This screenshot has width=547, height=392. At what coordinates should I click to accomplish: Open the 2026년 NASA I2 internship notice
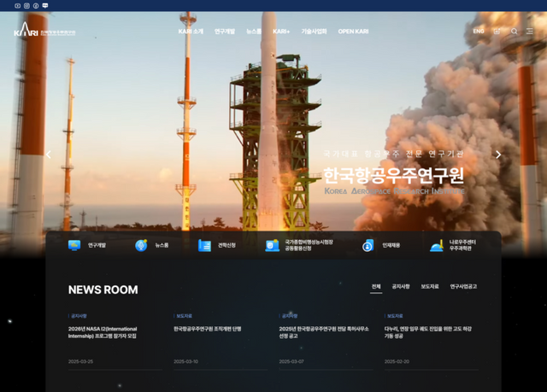click(103, 332)
